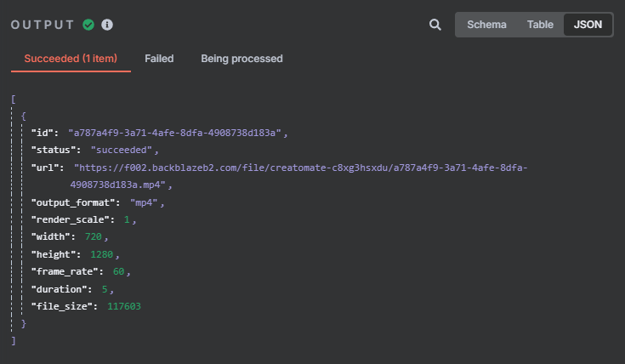Select the width value 720

point(94,236)
